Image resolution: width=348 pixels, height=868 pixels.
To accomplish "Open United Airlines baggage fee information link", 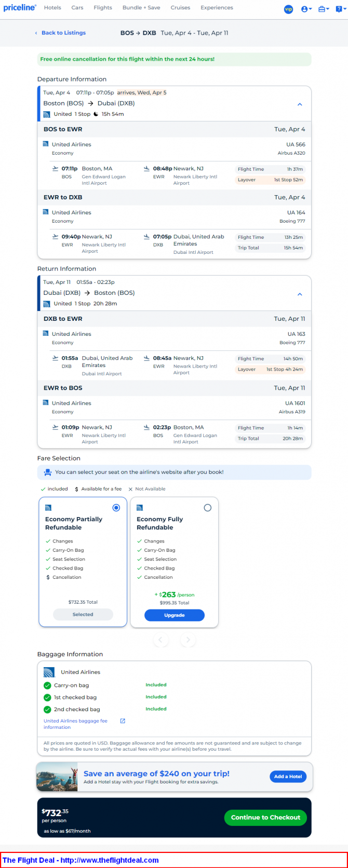I will click(75, 724).
